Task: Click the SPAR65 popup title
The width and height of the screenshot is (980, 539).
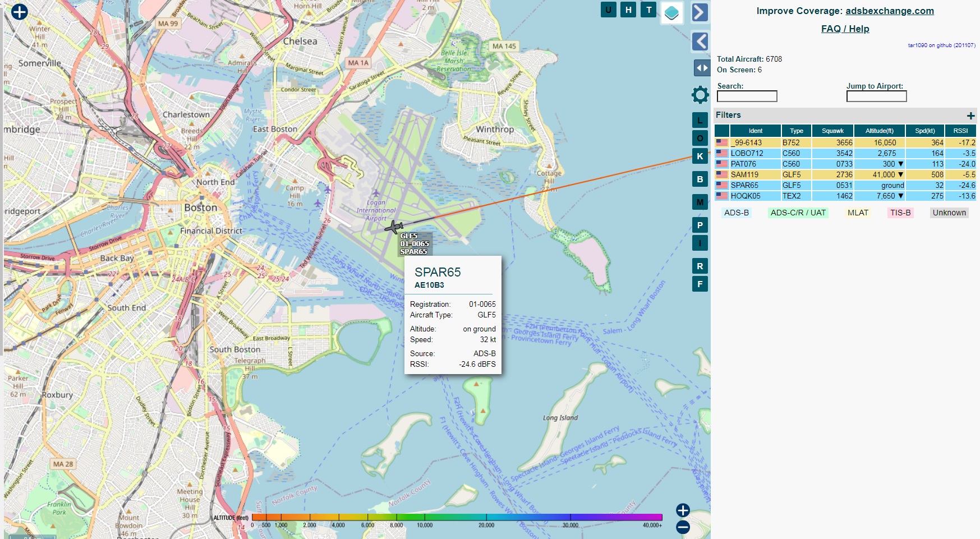Action: point(438,272)
